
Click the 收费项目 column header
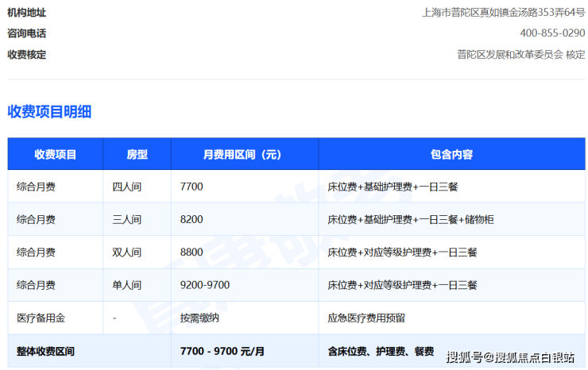coord(56,155)
